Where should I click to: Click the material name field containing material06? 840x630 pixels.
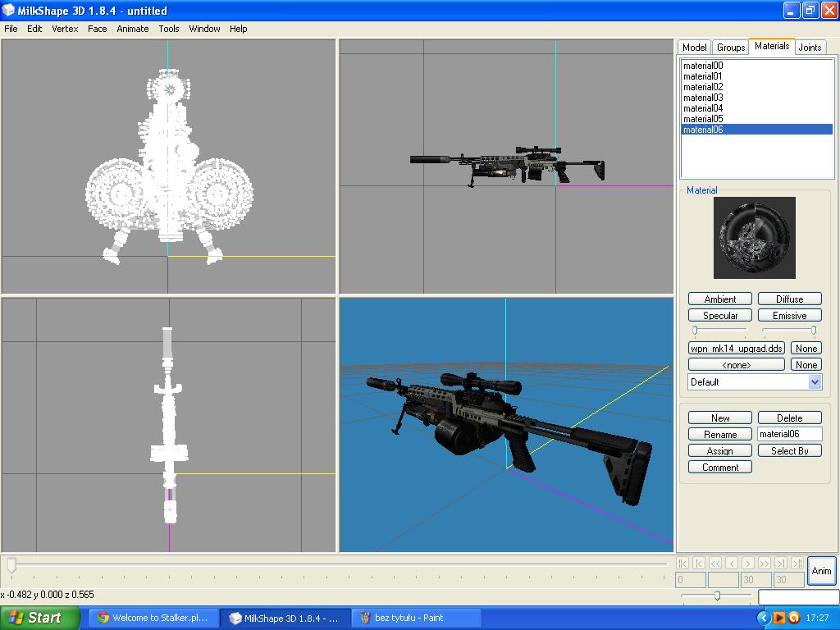point(788,434)
